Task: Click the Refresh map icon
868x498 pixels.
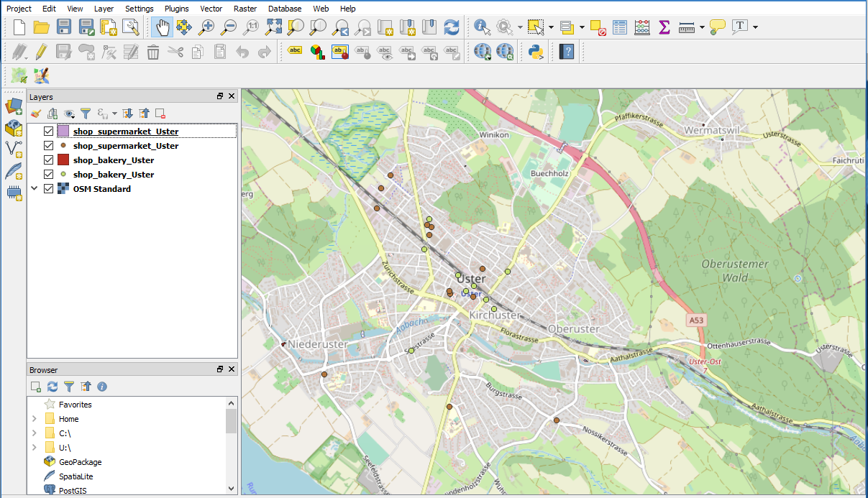Action: [x=451, y=28]
